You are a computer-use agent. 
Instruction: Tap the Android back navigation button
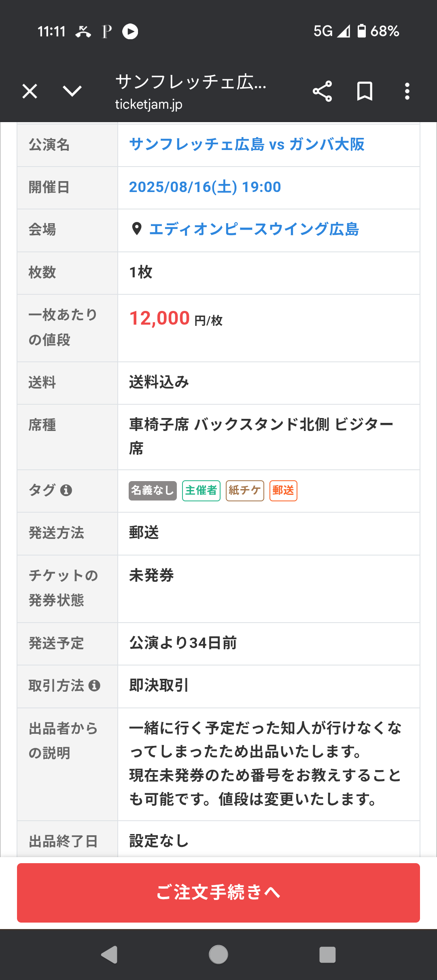coord(109,955)
